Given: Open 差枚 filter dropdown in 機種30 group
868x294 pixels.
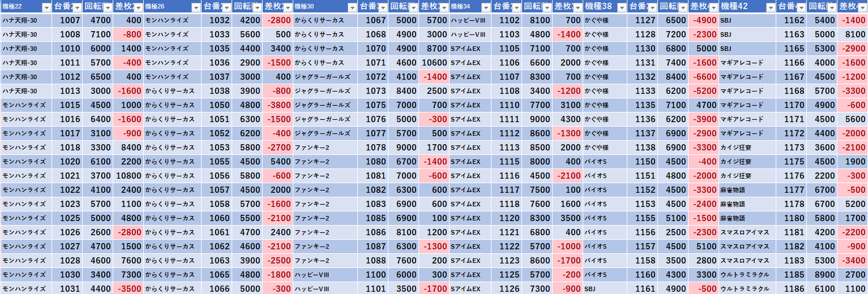Looking at the screenshot, I should (443, 7).
